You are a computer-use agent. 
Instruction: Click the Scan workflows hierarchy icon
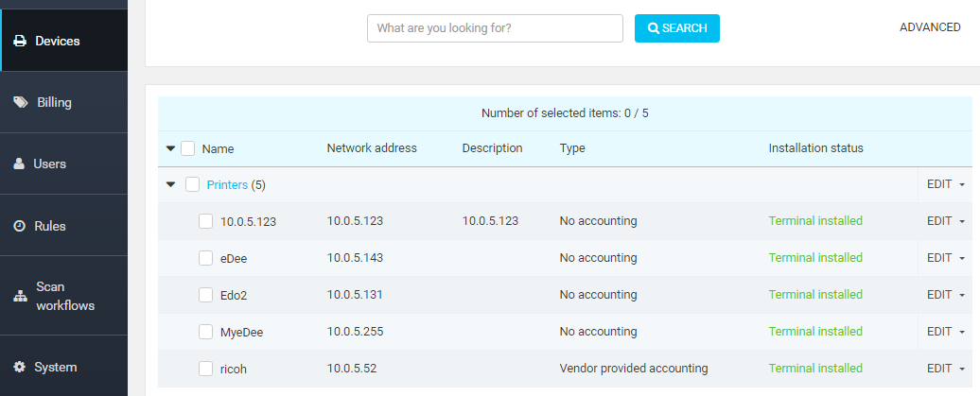pos(20,296)
